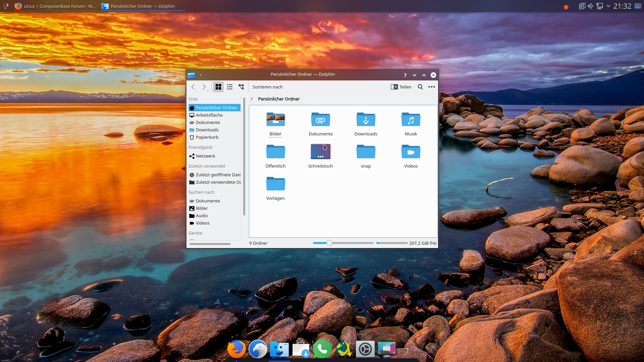Open the Musik folder icon
This screenshot has height=362, width=644.
411,120
